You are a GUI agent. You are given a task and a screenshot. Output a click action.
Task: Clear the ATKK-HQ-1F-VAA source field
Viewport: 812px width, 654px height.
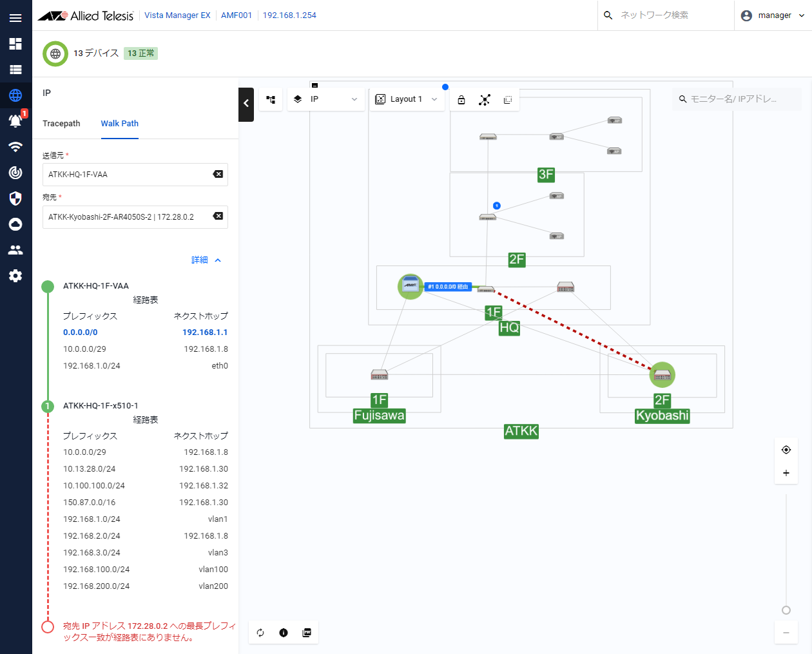pyautogui.click(x=218, y=174)
